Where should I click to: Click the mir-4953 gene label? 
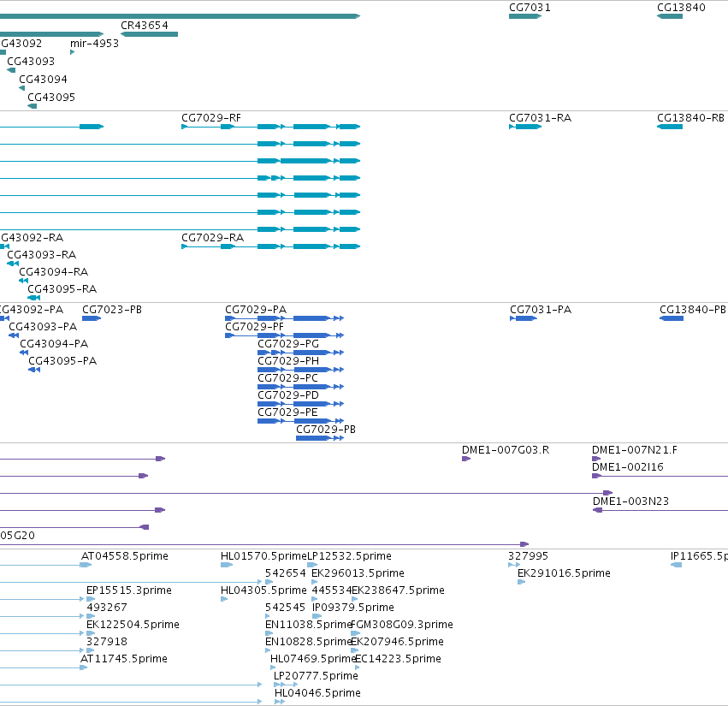pyautogui.click(x=95, y=43)
